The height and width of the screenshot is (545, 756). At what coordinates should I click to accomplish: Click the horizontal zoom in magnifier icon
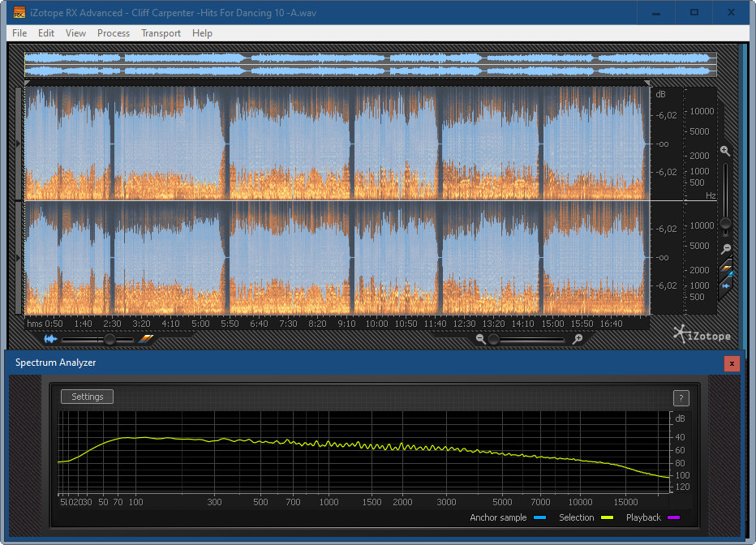578,339
